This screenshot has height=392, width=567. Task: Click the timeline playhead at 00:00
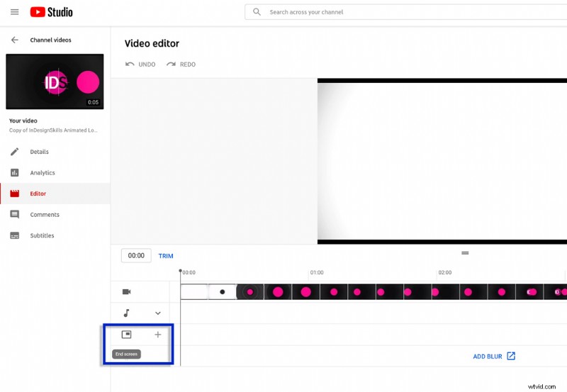181,271
